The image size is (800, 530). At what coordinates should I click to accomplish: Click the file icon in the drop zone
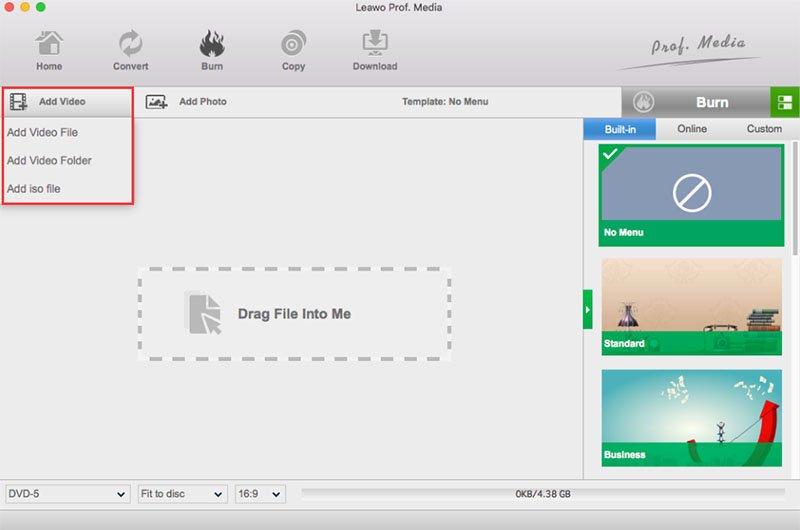tap(203, 313)
